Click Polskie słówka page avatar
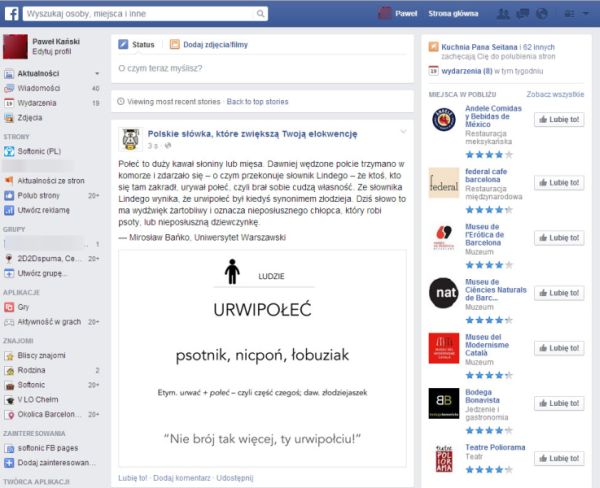This screenshot has width=600, height=488. coord(130,139)
